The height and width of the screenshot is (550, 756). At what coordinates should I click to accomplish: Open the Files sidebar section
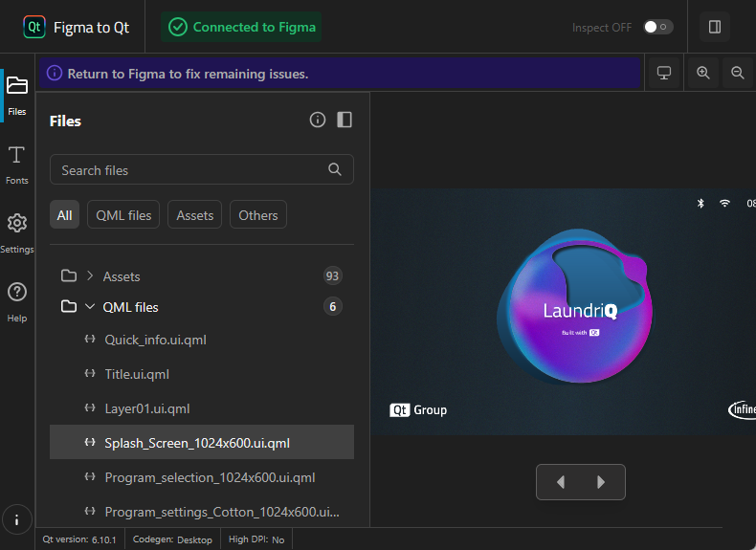point(17,96)
